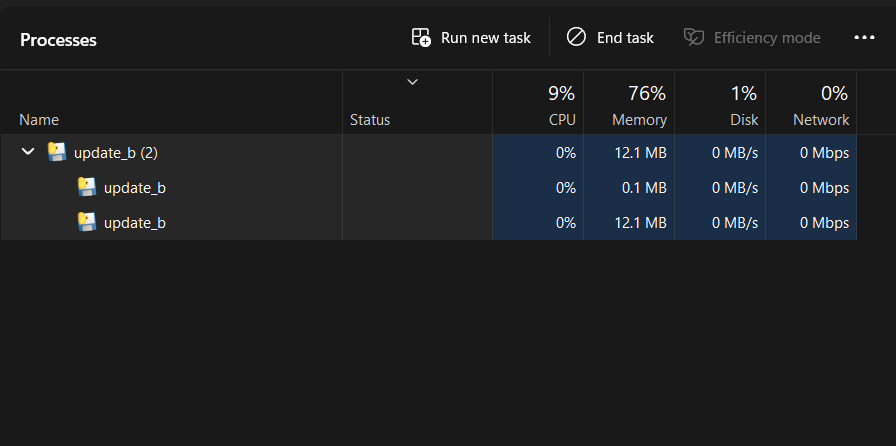896x446 pixels.
Task: Click the End task circle-slash icon
Action: (x=576, y=37)
